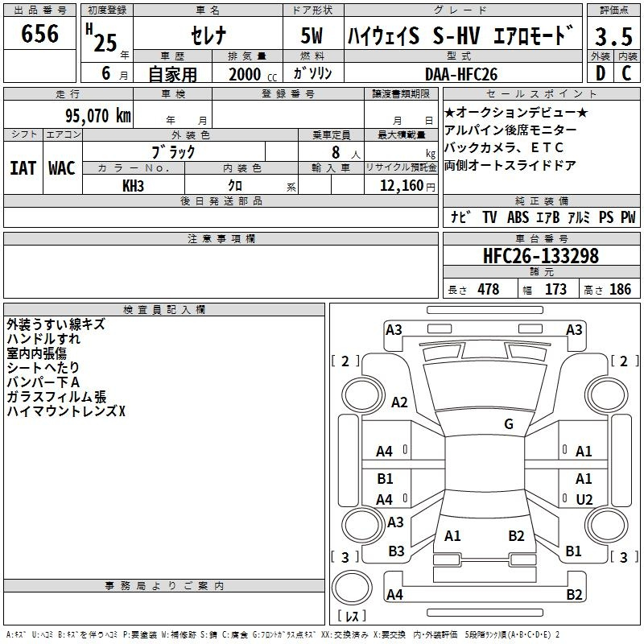Screen dimensions: 644x644
Task: Select the ナビ equipment label
Action: 461,217
